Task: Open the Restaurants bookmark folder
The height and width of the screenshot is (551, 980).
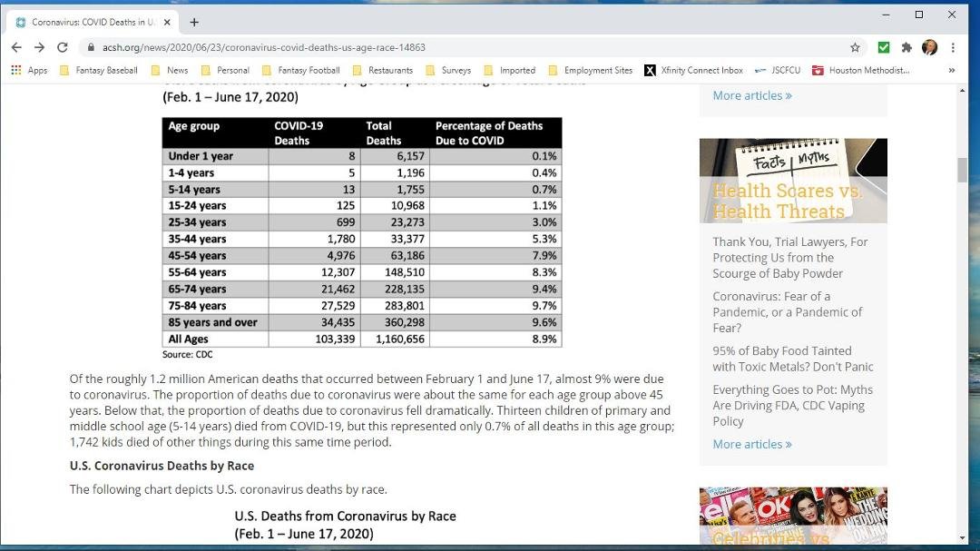Action: point(383,70)
